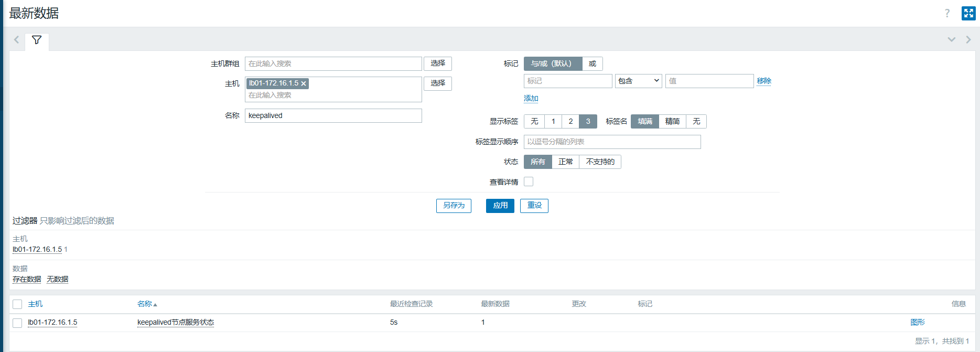
Task: Click the 应用 button
Action: click(x=500, y=206)
